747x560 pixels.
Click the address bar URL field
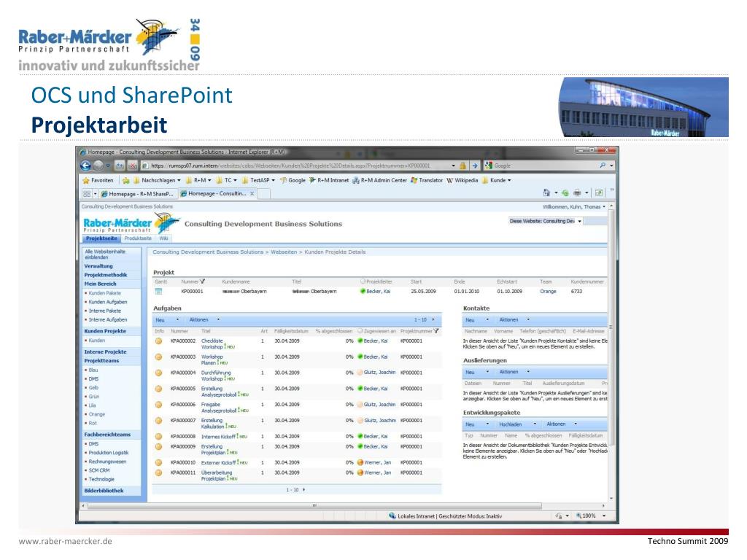298,166
